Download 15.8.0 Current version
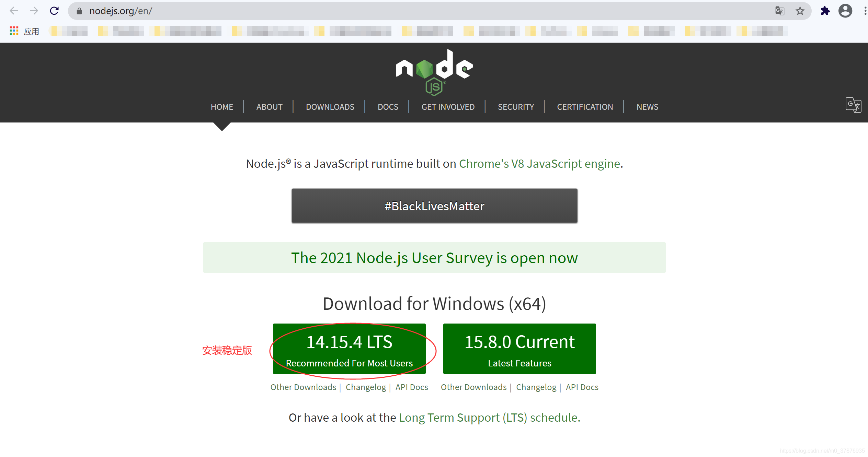The width and height of the screenshot is (868, 457). point(519,349)
